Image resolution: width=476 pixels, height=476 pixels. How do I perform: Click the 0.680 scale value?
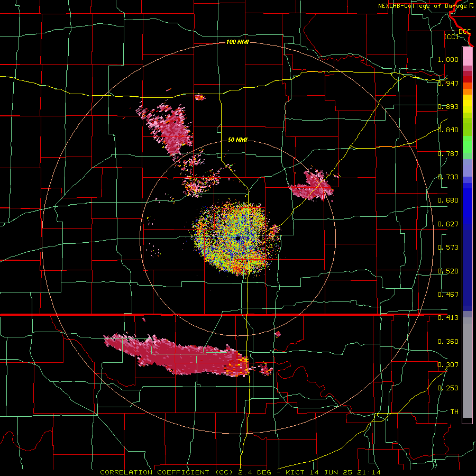(448, 200)
